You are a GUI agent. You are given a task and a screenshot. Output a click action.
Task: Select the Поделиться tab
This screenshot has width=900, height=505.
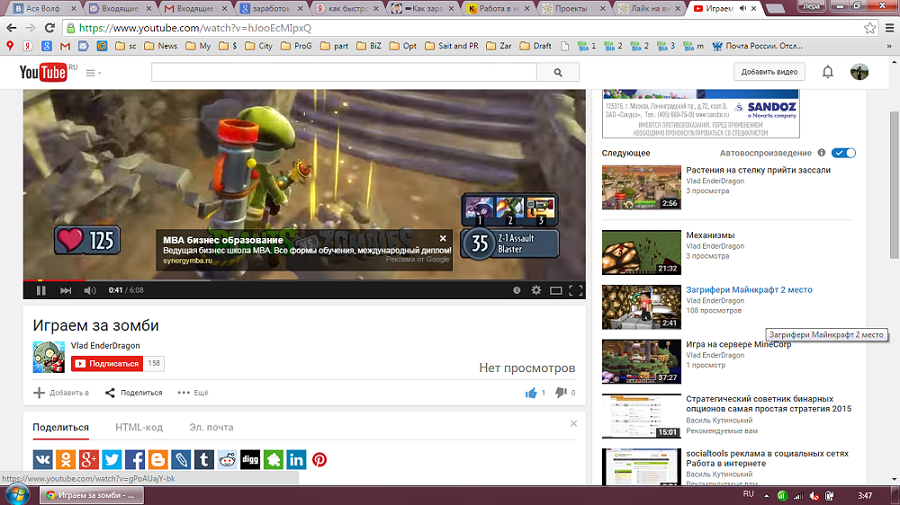pyautogui.click(x=60, y=428)
